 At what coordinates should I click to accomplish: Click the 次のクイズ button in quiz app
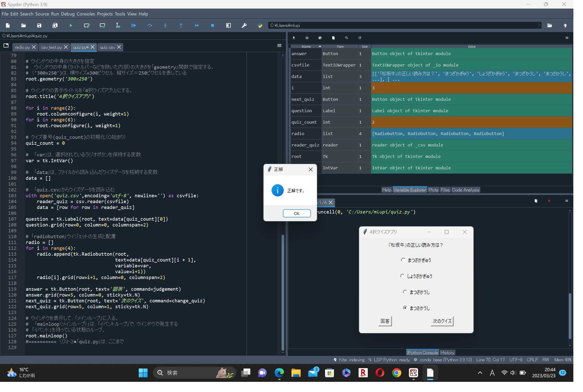[x=441, y=321]
